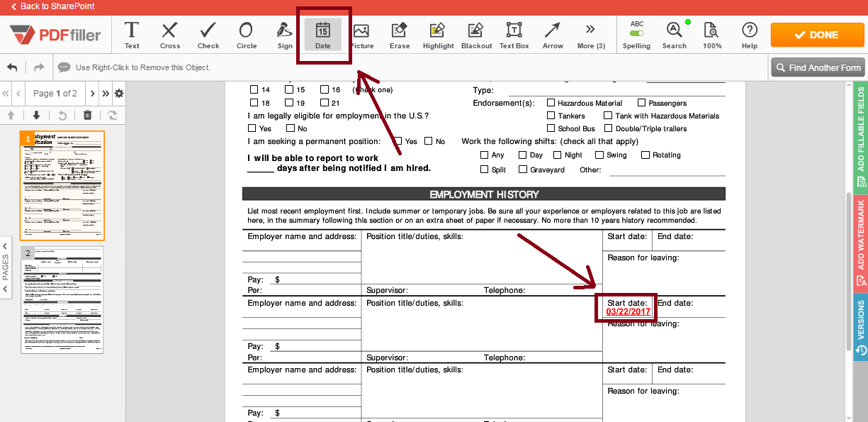Viewport: 868px width, 422px height.
Task: Check the Hazardous Material endorsement checkbox
Action: click(551, 102)
